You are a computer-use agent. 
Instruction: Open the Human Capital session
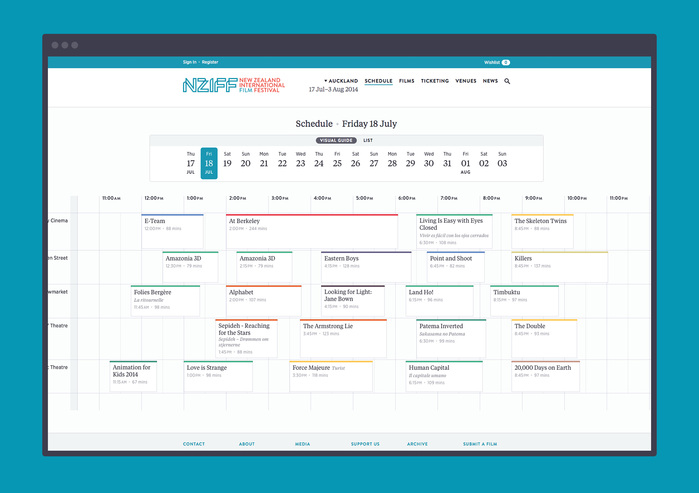click(x=444, y=376)
